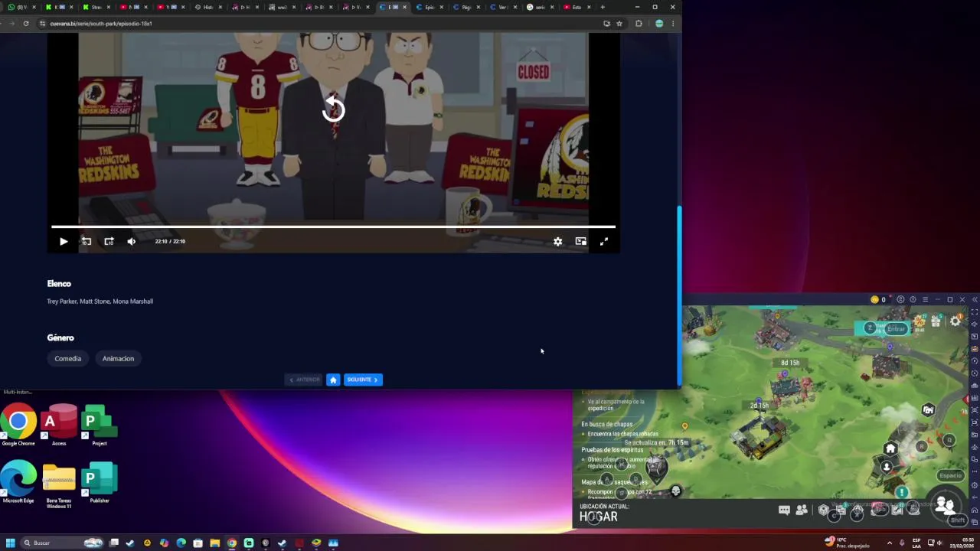This screenshot has width=980, height=551.
Task: Open the Windows Start menu
Action: click(x=11, y=543)
